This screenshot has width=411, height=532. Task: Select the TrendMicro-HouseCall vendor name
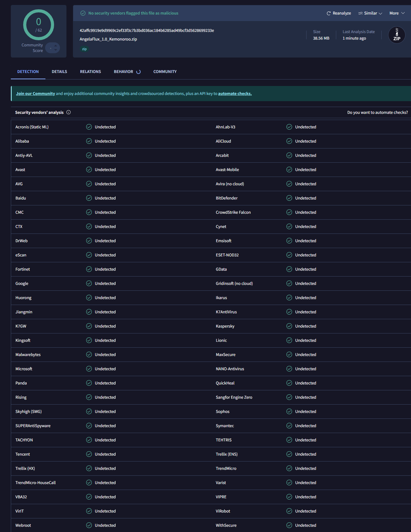[36, 483]
